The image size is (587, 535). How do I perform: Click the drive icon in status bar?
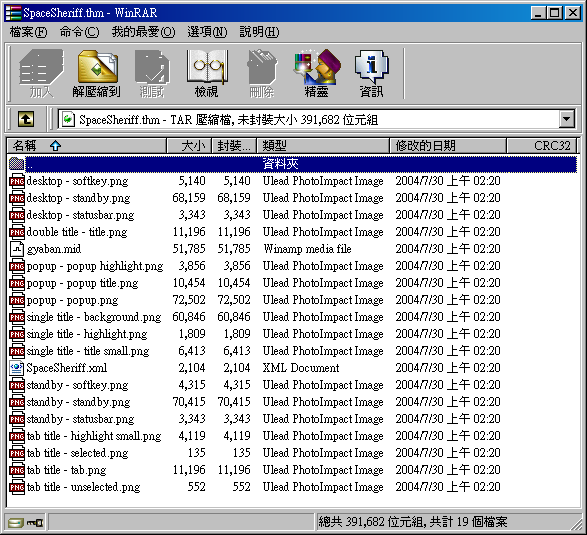(15, 522)
